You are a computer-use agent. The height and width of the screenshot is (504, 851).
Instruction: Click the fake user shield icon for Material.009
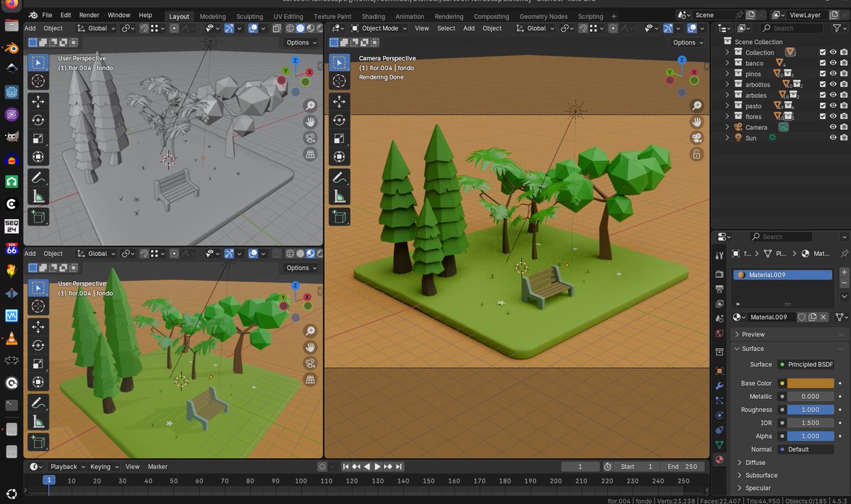(801, 317)
